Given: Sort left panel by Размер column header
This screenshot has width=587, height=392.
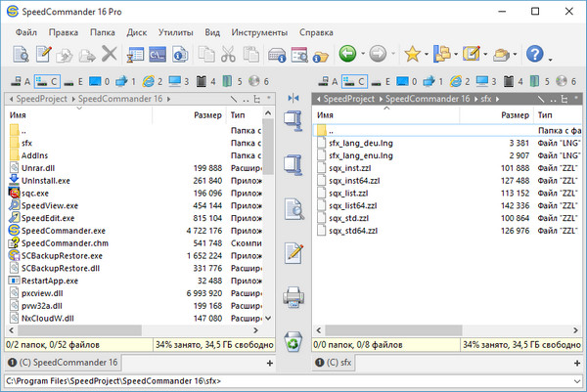Looking at the screenshot, I should 207,114.
